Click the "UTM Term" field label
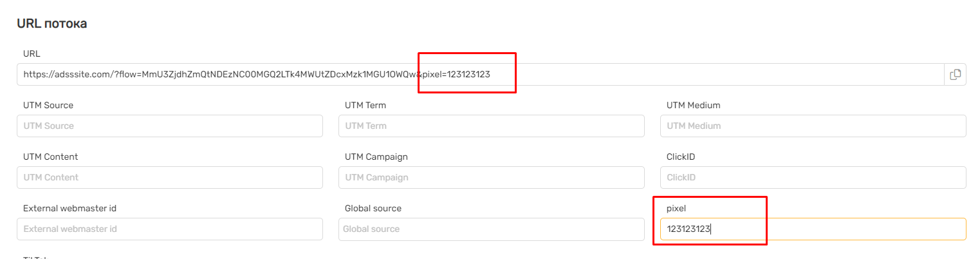980x259 pixels. click(x=365, y=105)
